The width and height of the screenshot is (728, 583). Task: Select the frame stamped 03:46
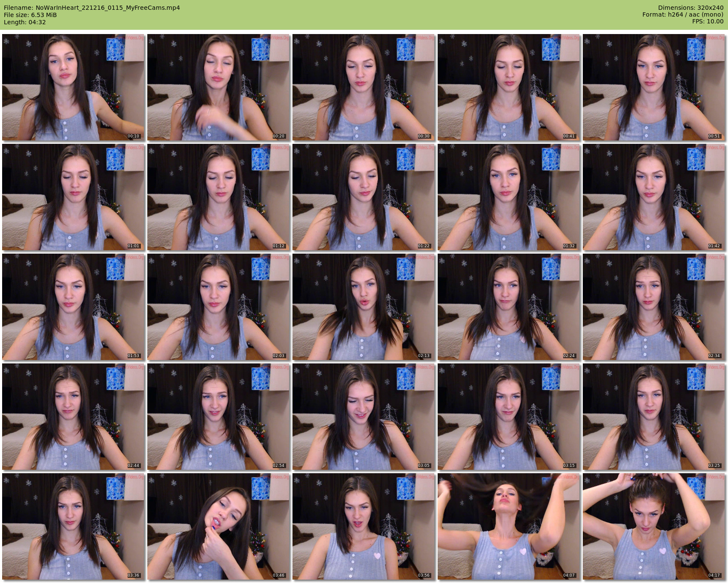point(218,526)
